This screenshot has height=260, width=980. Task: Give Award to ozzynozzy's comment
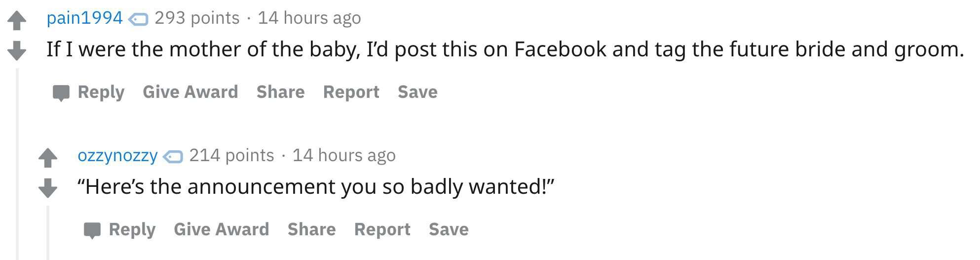click(x=221, y=229)
